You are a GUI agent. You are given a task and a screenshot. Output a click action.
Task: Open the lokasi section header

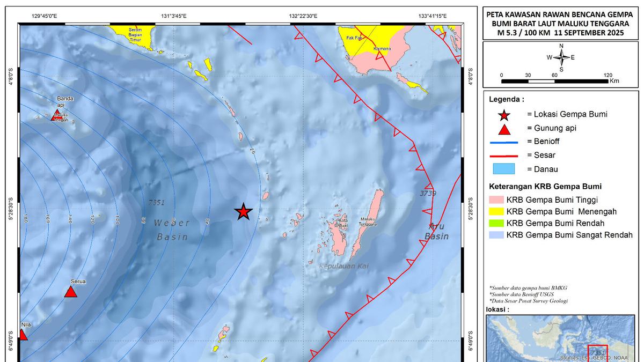(x=496, y=309)
